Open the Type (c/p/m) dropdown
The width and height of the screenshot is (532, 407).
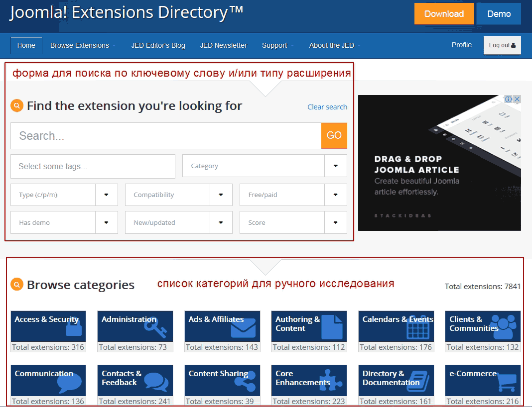point(64,195)
